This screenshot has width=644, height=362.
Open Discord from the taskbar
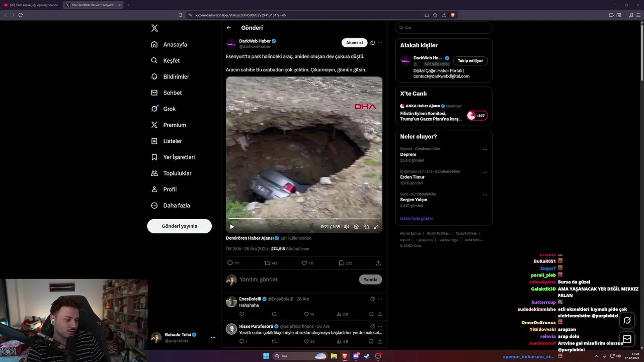click(x=356, y=356)
